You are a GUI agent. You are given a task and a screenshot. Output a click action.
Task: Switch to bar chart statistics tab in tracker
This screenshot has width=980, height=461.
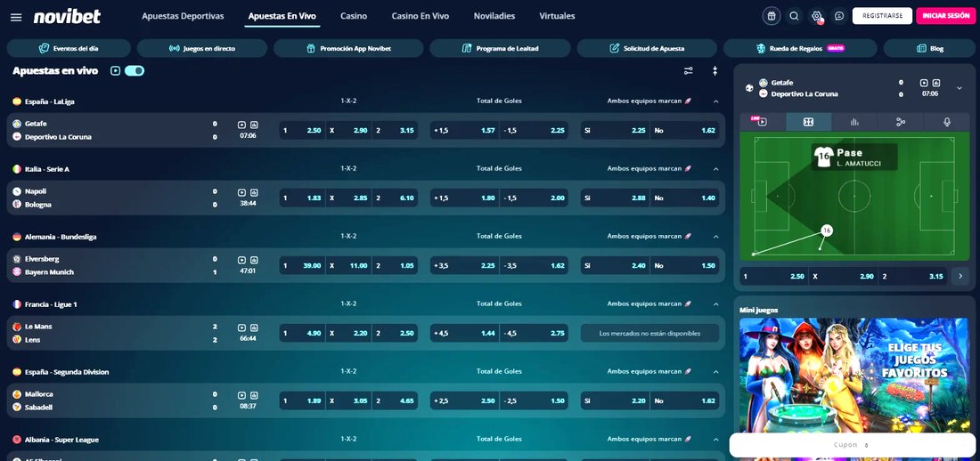(854, 122)
